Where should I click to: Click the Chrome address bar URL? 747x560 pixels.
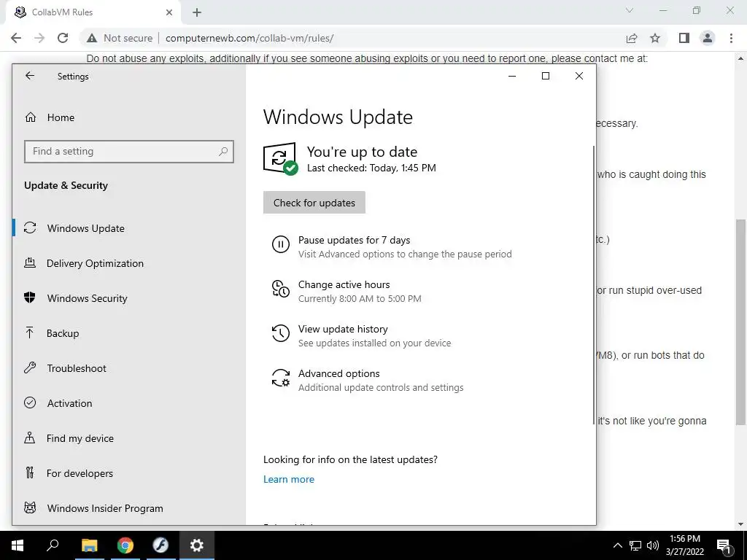click(x=249, y=38)
